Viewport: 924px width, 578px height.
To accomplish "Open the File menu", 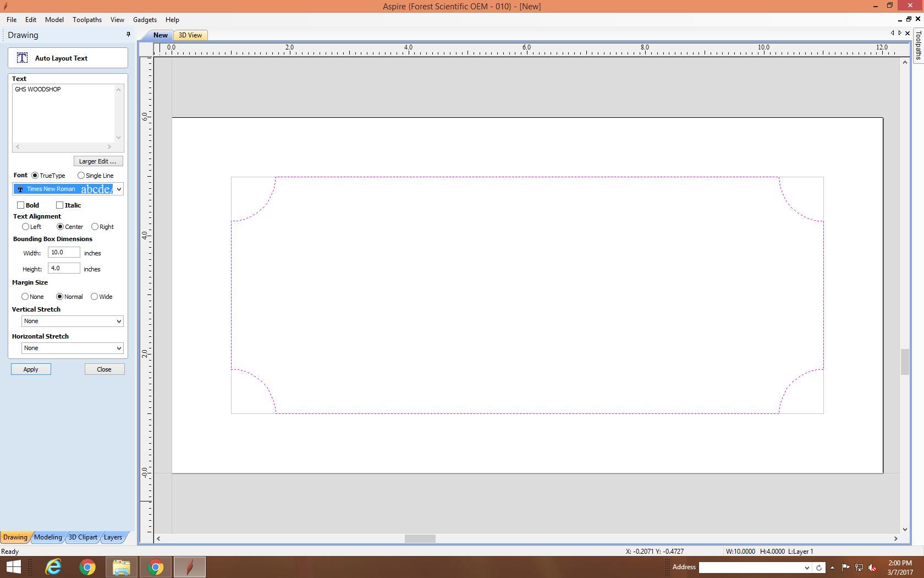I will coord(12,20).
